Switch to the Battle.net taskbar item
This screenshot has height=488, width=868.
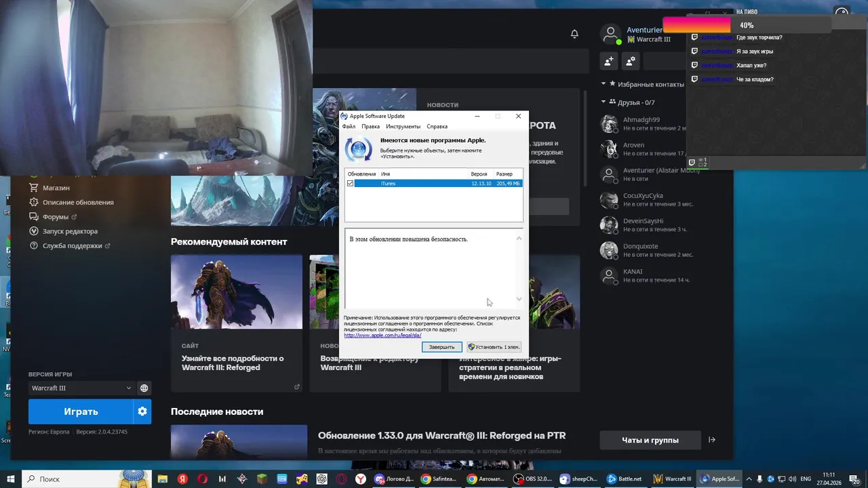click(625, 479)
